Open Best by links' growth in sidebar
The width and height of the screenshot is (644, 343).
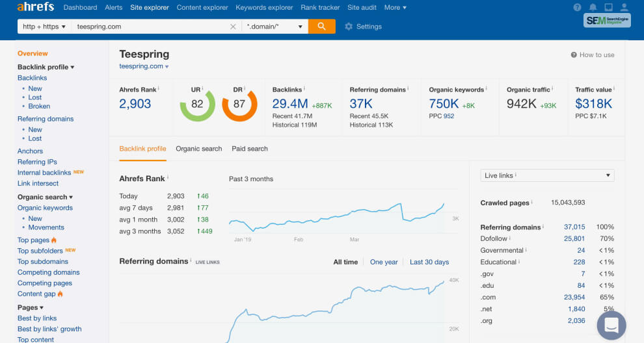pyautogui.click(x=49, y=329)
